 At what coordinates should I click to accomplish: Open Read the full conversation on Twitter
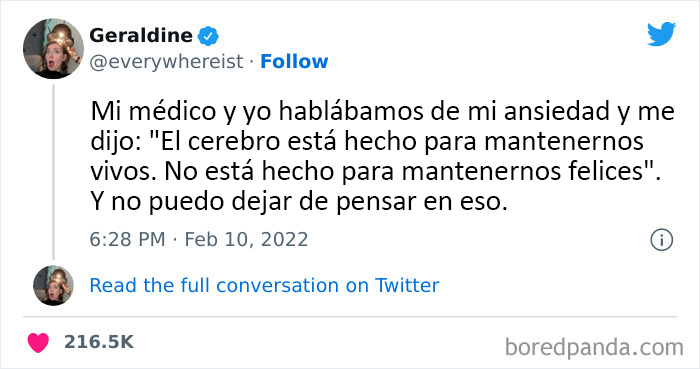264,286
